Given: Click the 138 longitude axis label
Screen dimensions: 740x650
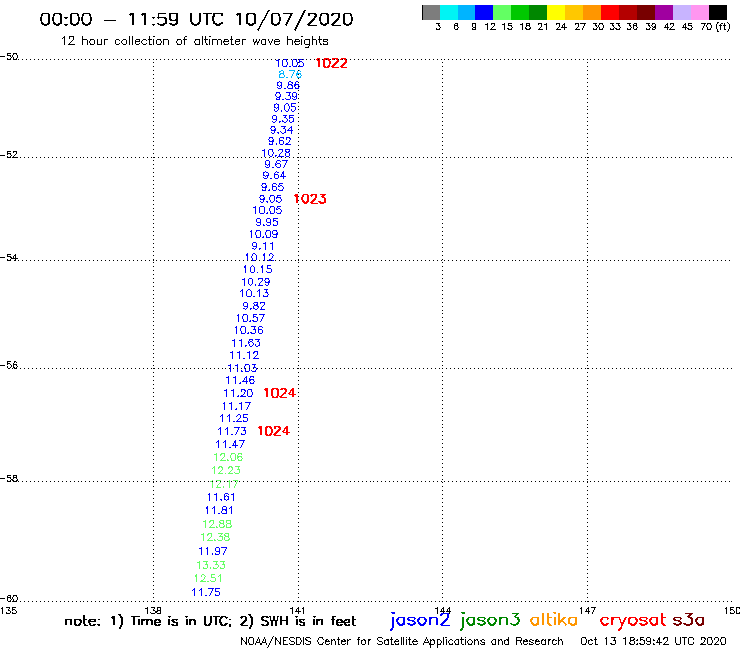Looking at the screenshot, I should coord(153,610).
